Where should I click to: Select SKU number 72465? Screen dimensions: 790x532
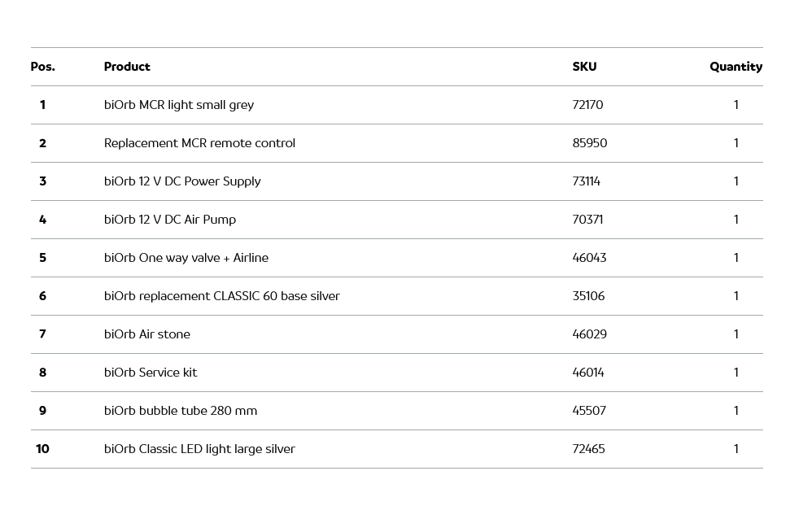(588, 449)
